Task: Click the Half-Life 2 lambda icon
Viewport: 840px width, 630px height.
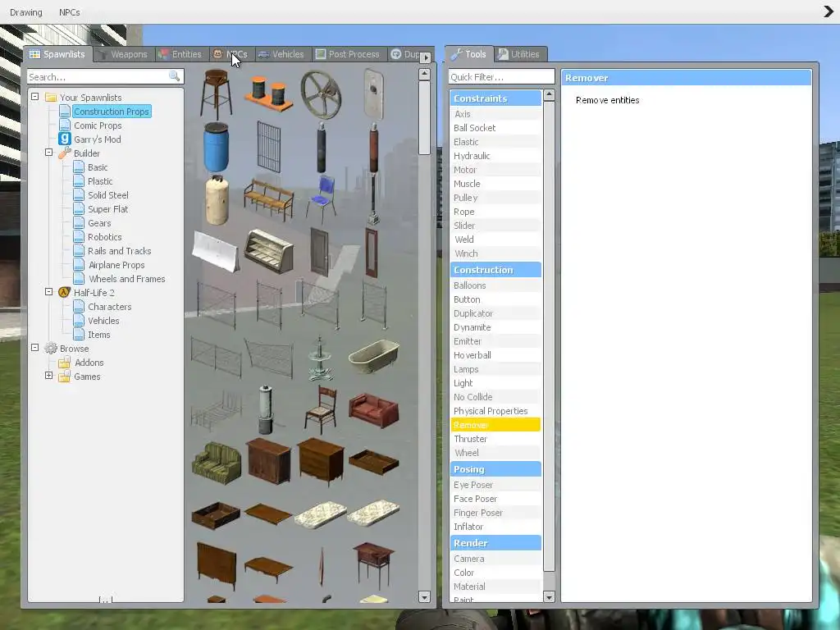Action: [64, 292]
